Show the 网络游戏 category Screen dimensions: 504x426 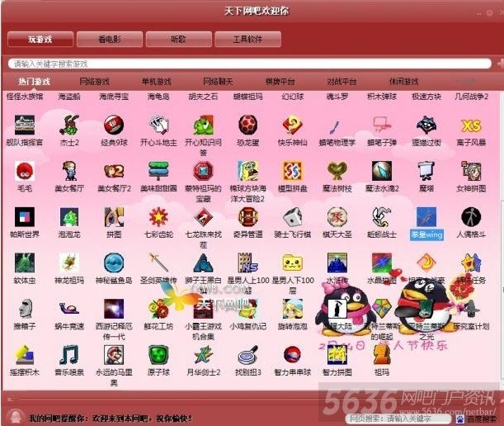point(95,82)
